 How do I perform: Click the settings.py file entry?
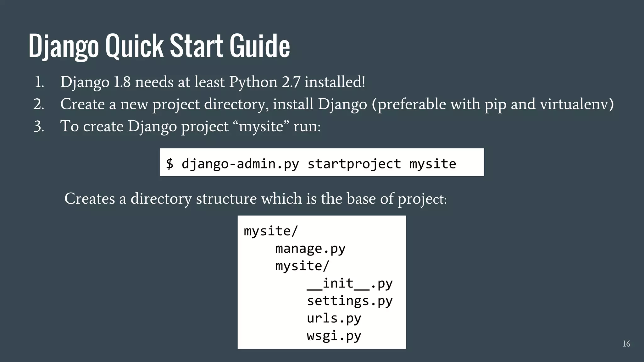pos(349,301)
